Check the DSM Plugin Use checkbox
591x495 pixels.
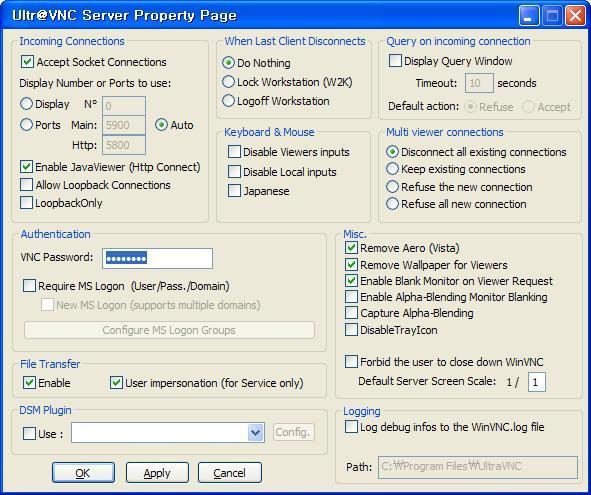coord(29,434)
